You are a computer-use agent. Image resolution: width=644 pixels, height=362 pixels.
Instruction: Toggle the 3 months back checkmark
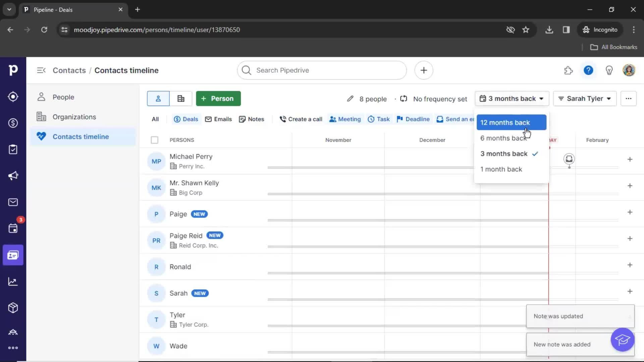(x=535, y=154)
